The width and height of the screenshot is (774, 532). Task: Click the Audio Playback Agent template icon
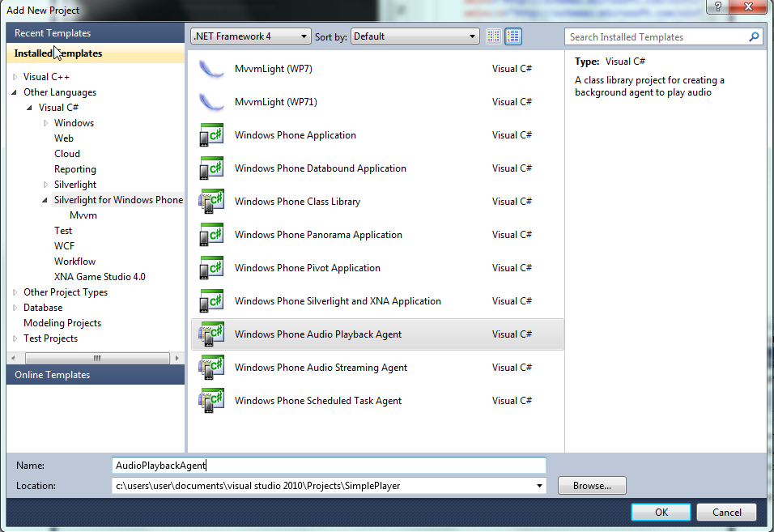point(211,334)
